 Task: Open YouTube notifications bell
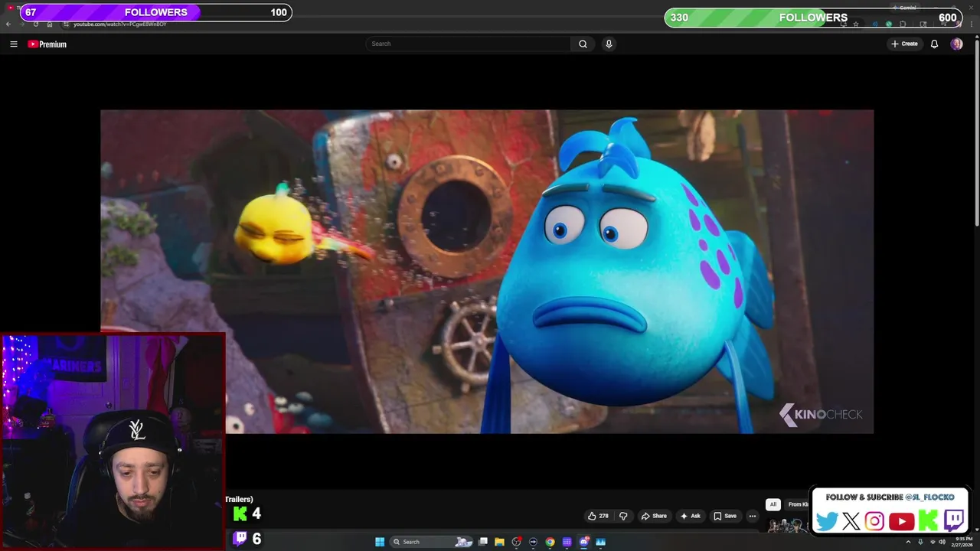tap(934, 44)
